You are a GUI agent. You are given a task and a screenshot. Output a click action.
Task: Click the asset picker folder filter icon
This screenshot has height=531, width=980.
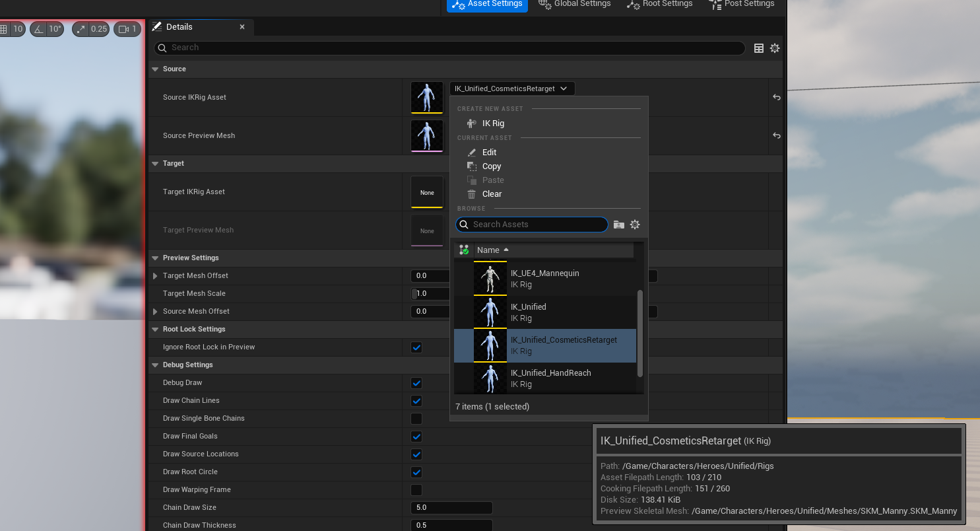tap(618, 225)
